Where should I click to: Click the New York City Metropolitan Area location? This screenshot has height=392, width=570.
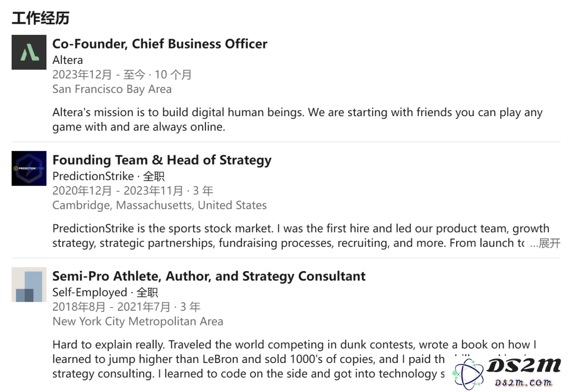(x=138, y=321)
